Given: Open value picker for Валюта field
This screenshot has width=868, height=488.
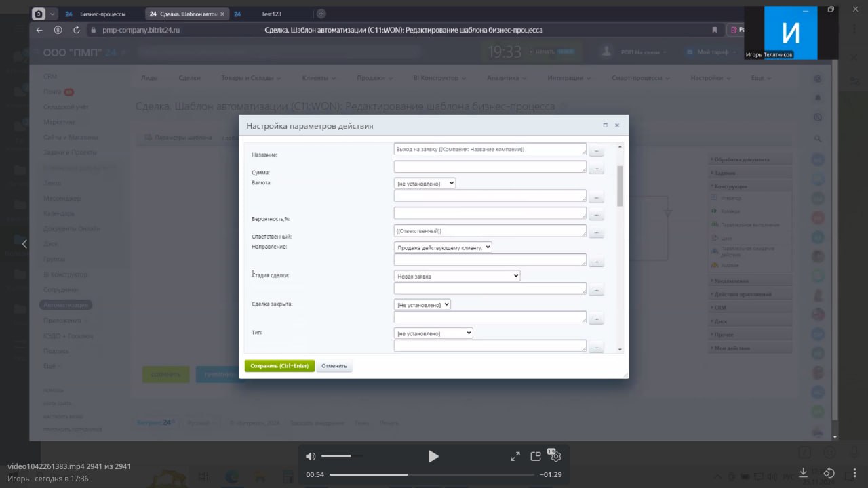Looking at the screenshot, I should tap(596, 197).
